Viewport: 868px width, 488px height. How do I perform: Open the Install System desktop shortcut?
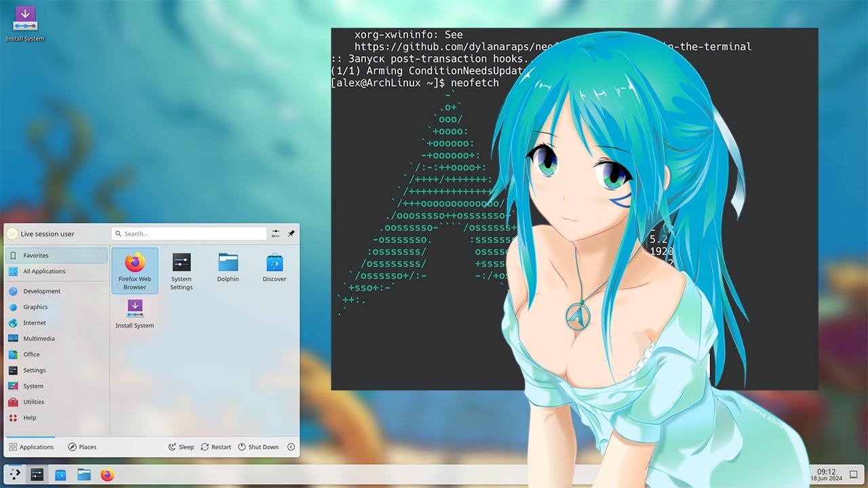tap(25, 24)
